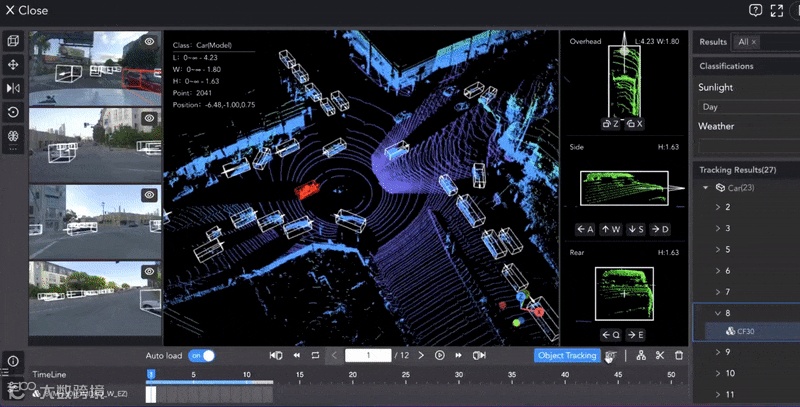Click the Car cube icon in Tracking Results

pyautogui.click(x=720, y=188)
